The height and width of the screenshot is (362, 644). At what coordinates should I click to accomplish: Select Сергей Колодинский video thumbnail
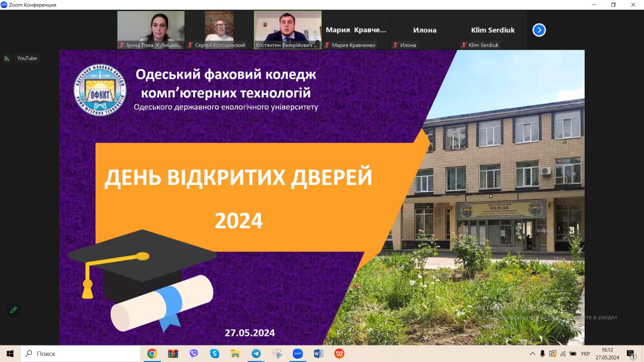(x=219, y=30)
